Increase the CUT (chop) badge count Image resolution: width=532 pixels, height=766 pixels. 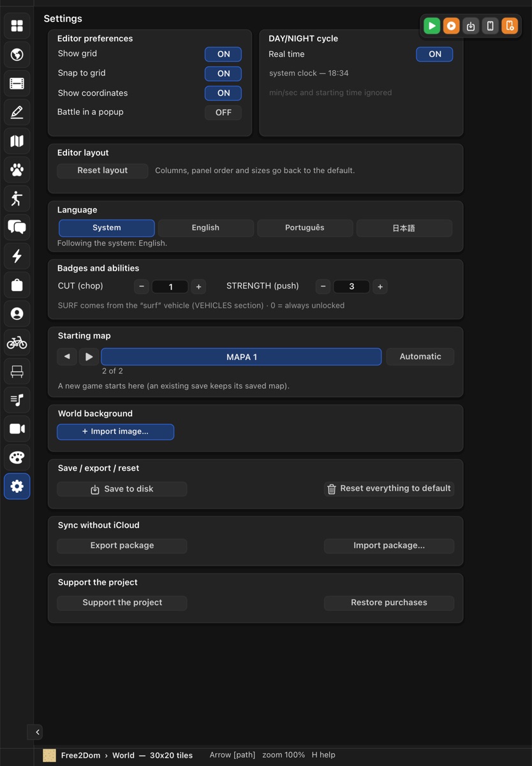pyautogui.click(x=198, y=287)
